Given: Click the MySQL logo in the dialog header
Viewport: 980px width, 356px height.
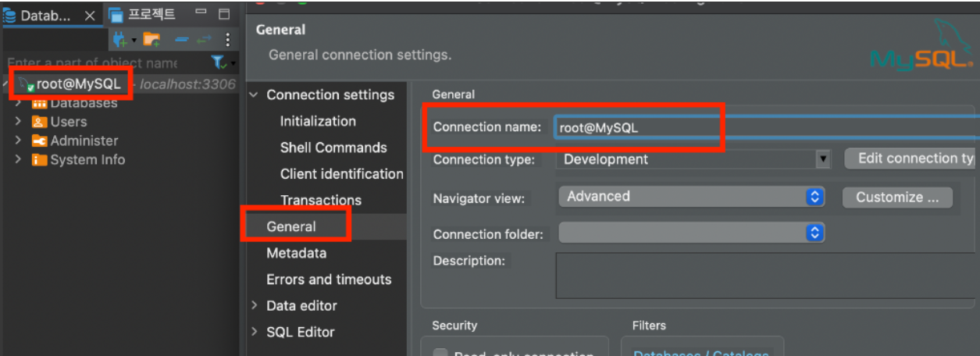Looking at the screenshot, I should 921,45.
